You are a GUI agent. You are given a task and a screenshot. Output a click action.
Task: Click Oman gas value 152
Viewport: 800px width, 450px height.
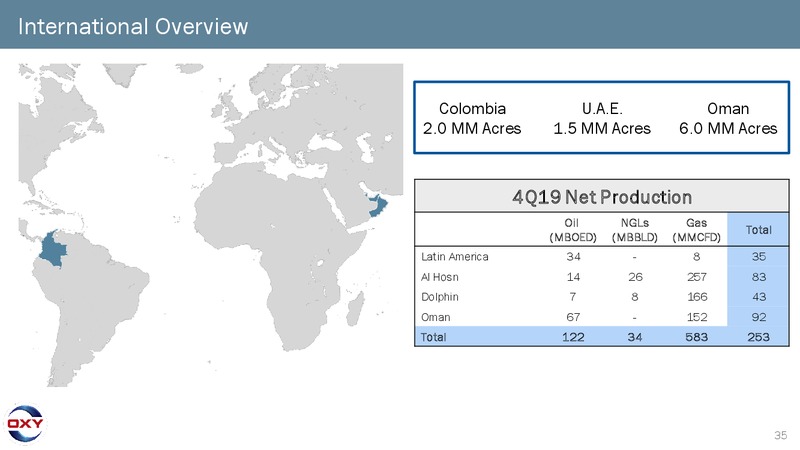(x=697, y=317)
